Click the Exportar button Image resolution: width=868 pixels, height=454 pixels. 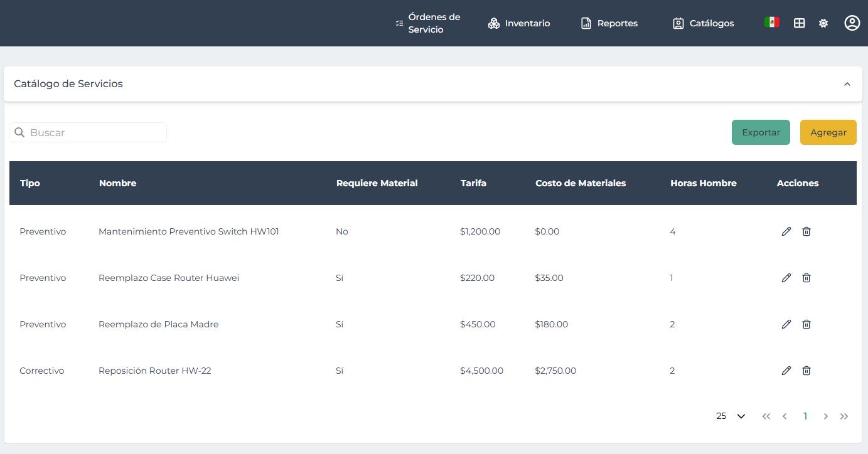click(x=761, y=132)
